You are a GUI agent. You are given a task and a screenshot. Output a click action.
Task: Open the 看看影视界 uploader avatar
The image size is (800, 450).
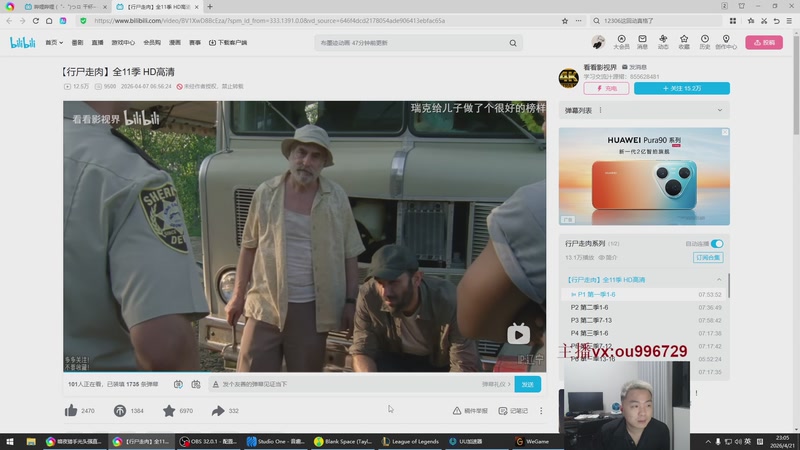tap(568, 78)
